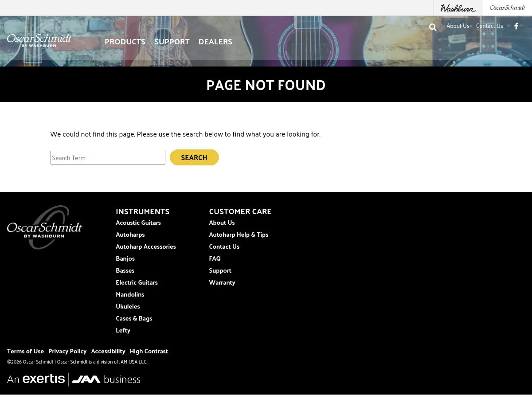Open the Support menu in navigation
The image size is (532, 399).
click(x=172, y=42)
